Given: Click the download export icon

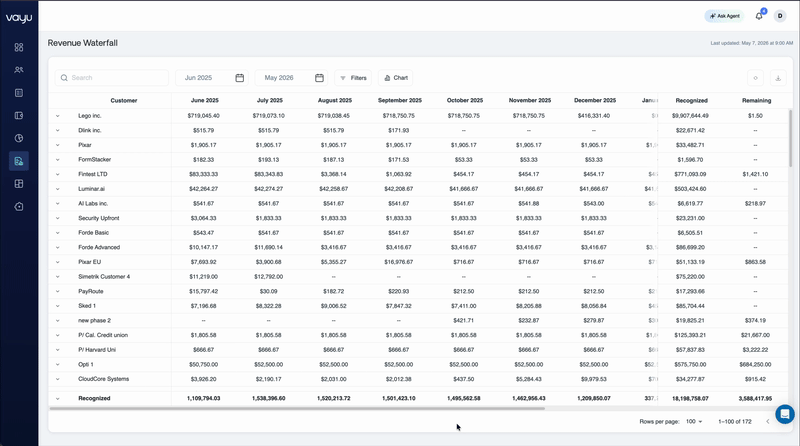Looking at the screenshot, I should (x=778, y=78).
